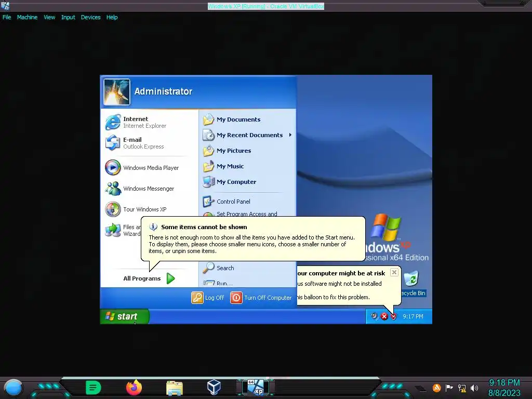Open VirtualBox Manager cube on taskbar

(x=214, y=387)
